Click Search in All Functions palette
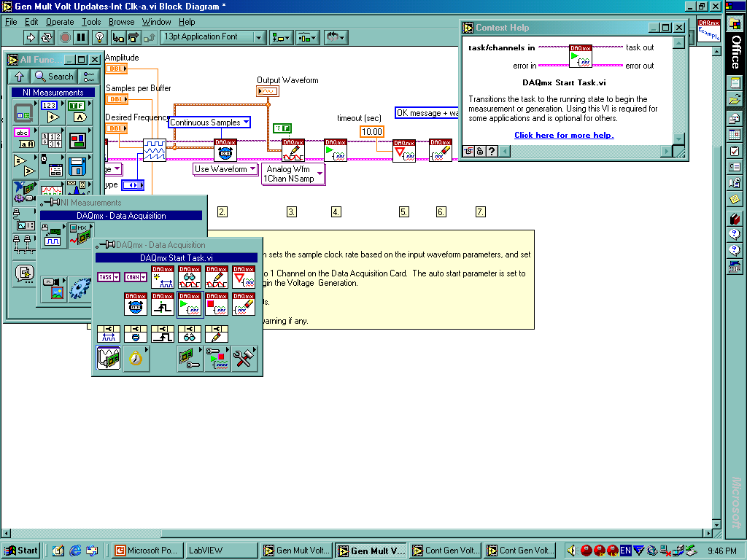The image size is (747, 560). 54,76
